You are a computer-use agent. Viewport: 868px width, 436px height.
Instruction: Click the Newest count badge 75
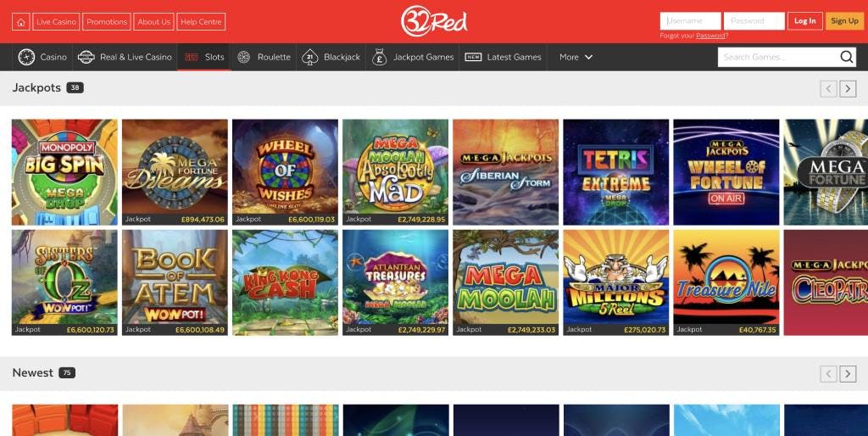click(x=66, y=373)
